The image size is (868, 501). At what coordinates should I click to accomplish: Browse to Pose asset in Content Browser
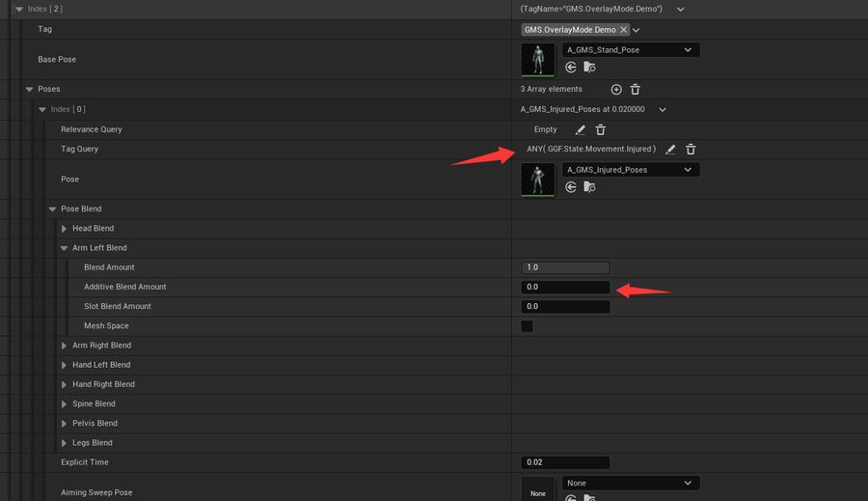tap(589, 187)
